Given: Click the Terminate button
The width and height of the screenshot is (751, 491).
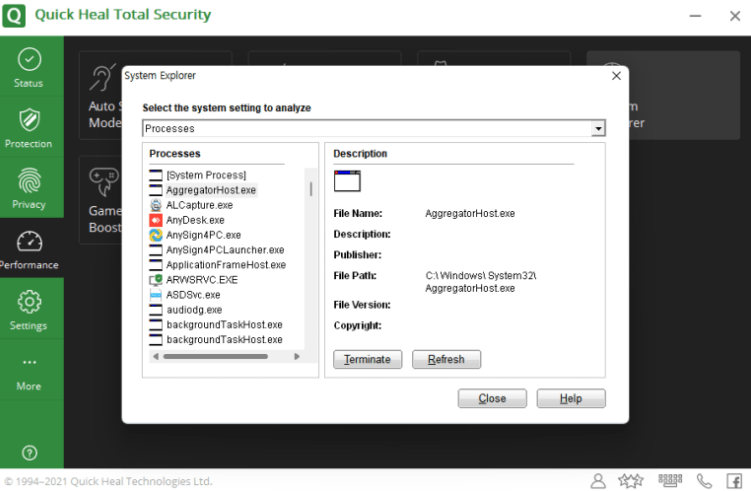Looking at the screenshot, I should coord(368,360).
